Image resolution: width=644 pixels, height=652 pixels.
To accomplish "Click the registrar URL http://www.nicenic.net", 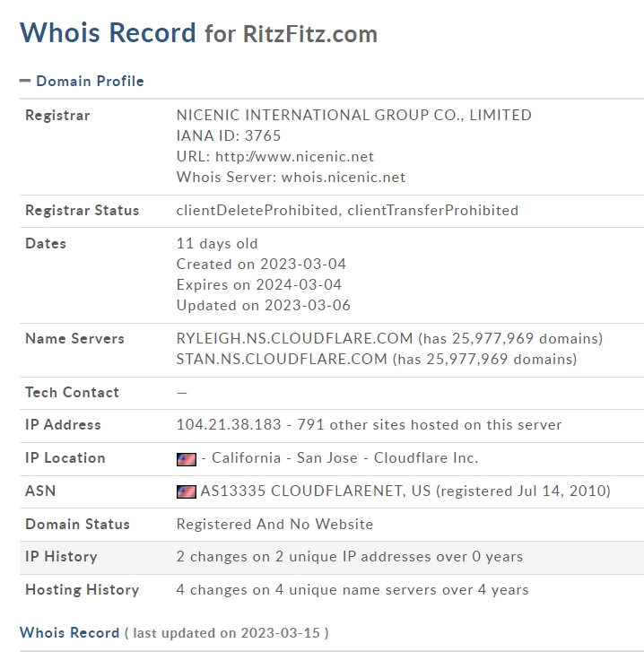I will pyautogui.click(x=294, y=157).
